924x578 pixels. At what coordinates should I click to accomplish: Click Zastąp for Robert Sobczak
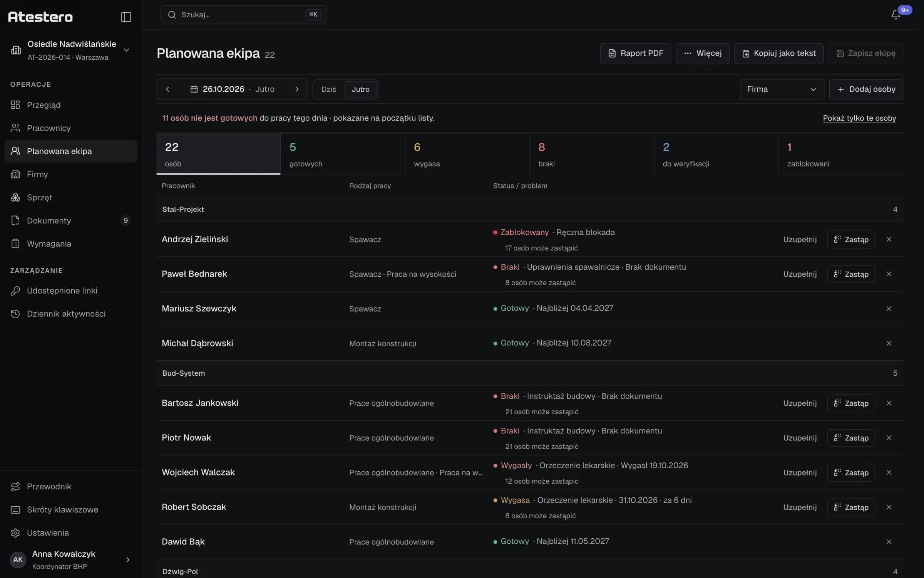(851, 507)
